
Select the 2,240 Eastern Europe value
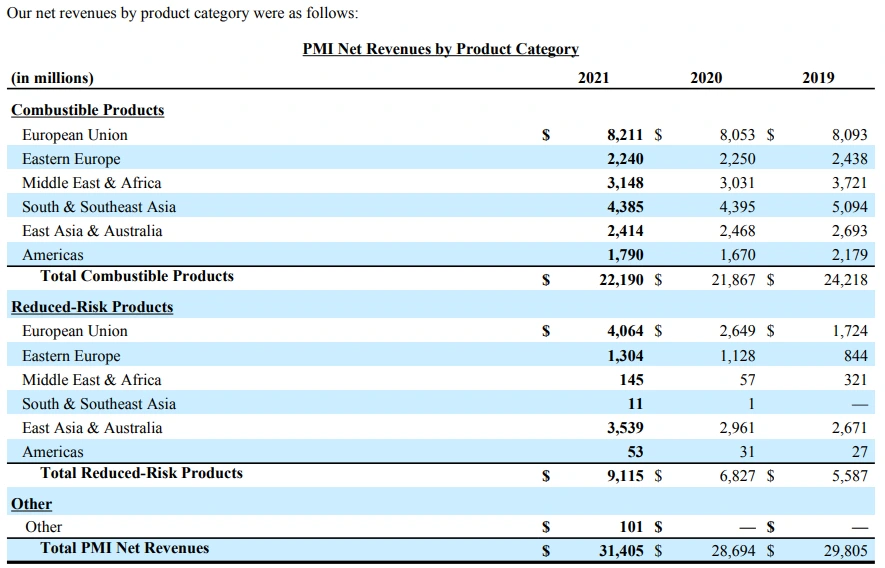(625, 159)
